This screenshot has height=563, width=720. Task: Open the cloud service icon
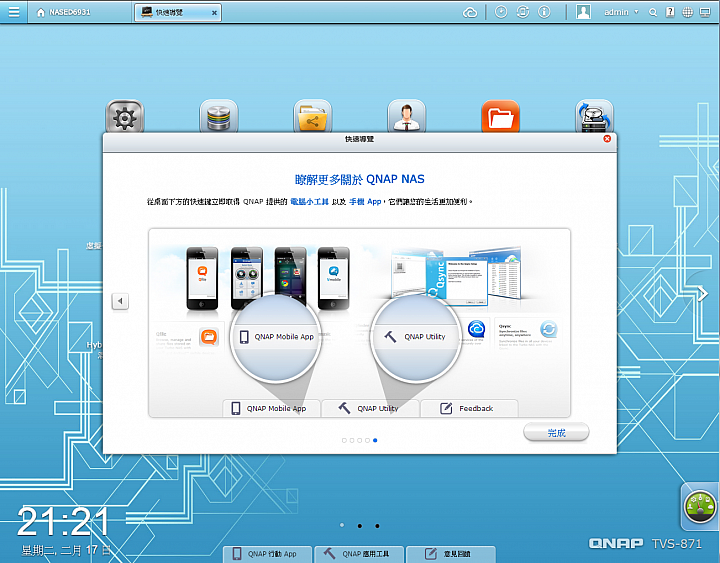click(x=470, y=12)
